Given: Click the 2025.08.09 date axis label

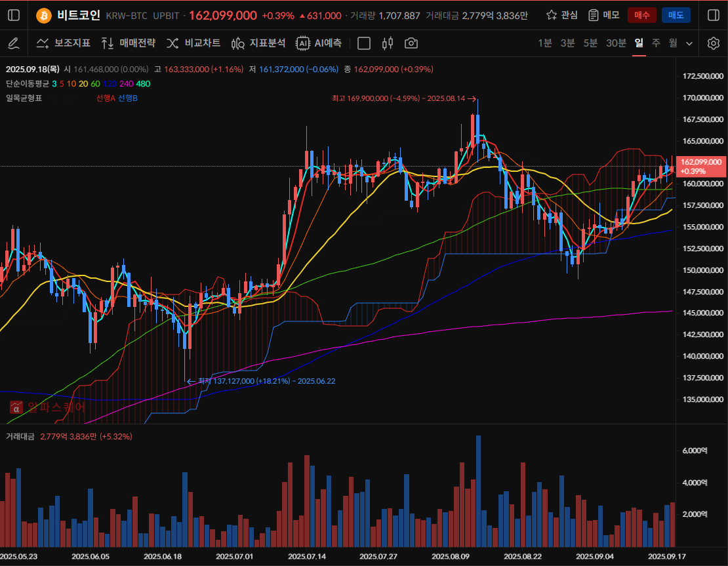Looking at the screenshot, I should click(x=451, y=556).
